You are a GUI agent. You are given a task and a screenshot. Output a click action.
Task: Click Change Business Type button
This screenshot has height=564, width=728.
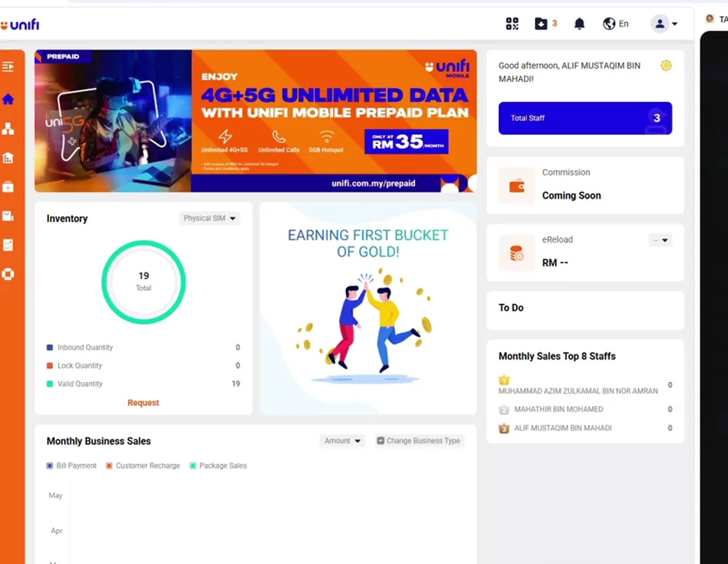click(x=419, y=441)
